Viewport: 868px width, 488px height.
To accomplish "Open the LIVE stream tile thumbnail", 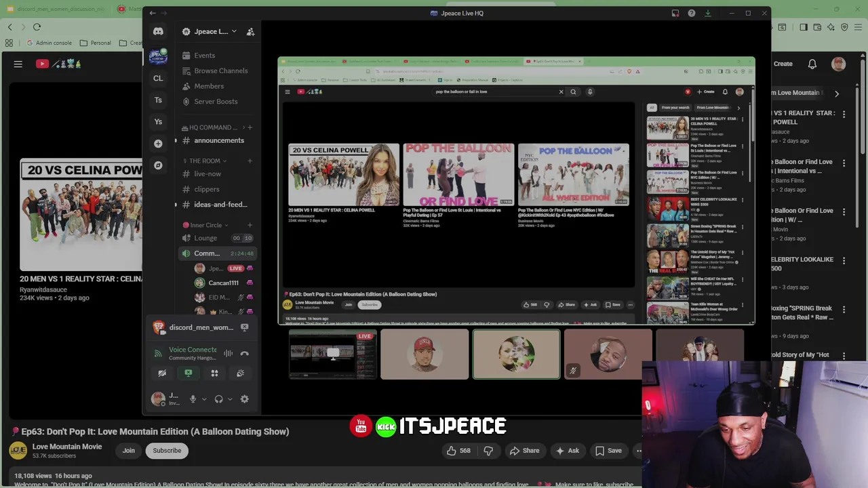I will point(332,354).
